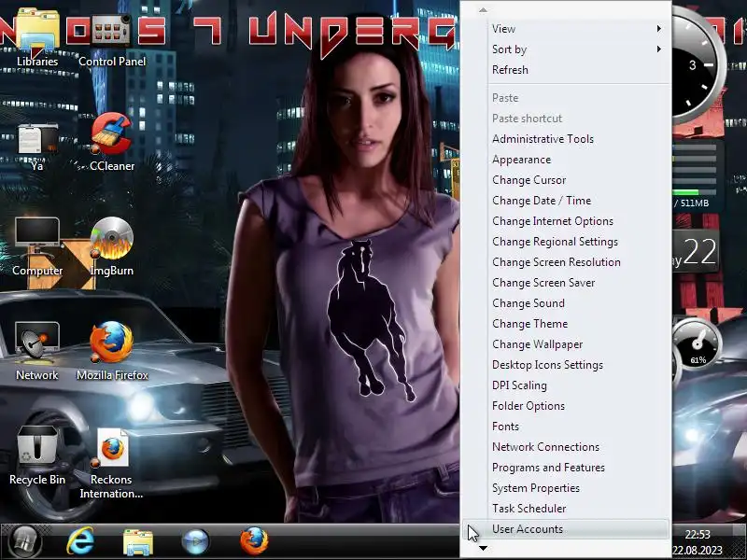Choose Change Wallpaper
This screenshot has height=560, width=747.
pos(578,343)
